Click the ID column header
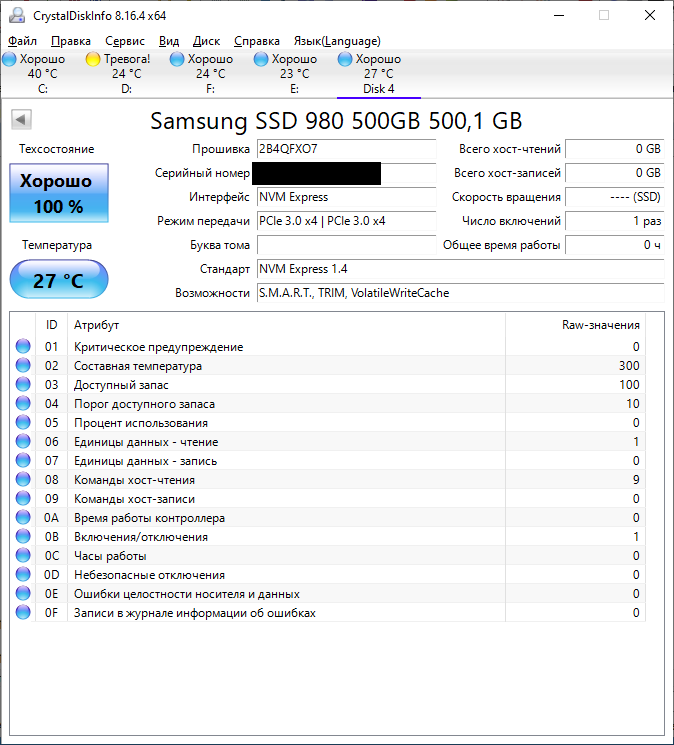674x745 pixels. click(51, 325)
